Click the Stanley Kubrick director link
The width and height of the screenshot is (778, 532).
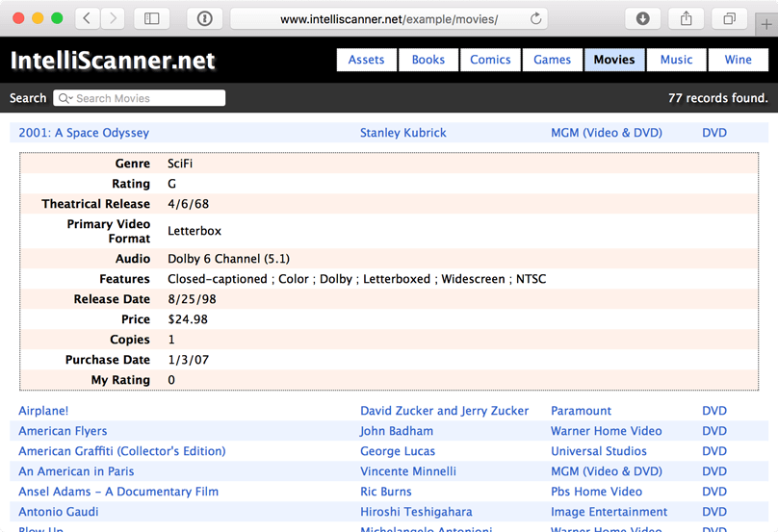[402, 133]
